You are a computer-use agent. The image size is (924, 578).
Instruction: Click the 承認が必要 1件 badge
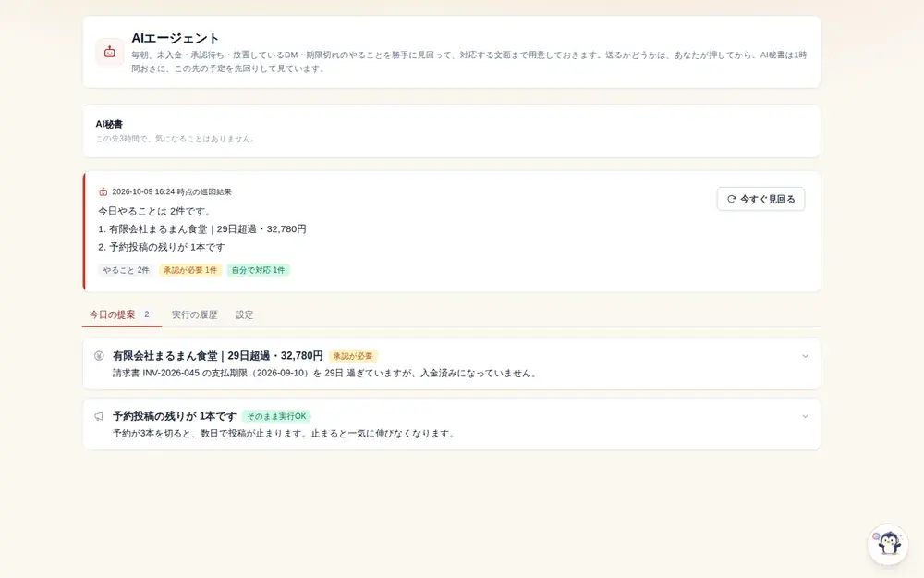190,270
